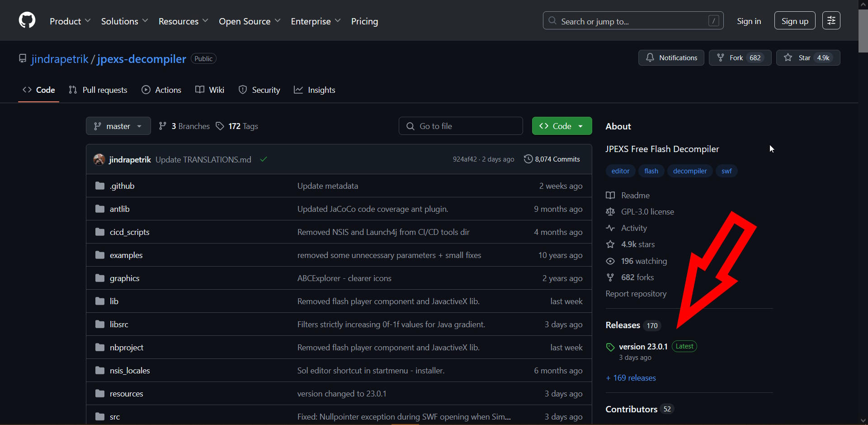Expand the Open Source menu

click(x=250, y=21)
